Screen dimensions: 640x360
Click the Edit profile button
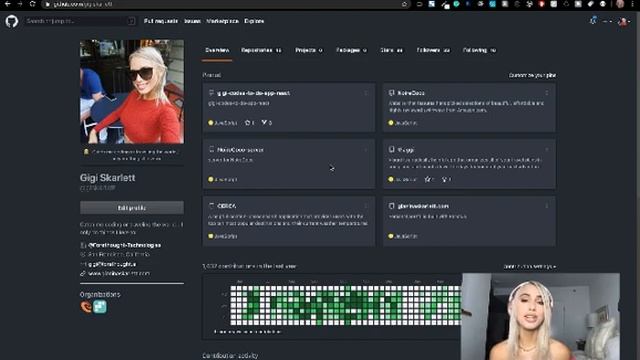pyautogui.click(x=132, y=208)
